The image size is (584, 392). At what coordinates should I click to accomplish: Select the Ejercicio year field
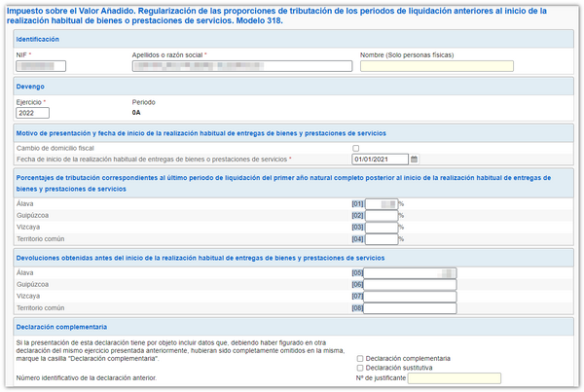pyautogui.click(x=33, y=113)
